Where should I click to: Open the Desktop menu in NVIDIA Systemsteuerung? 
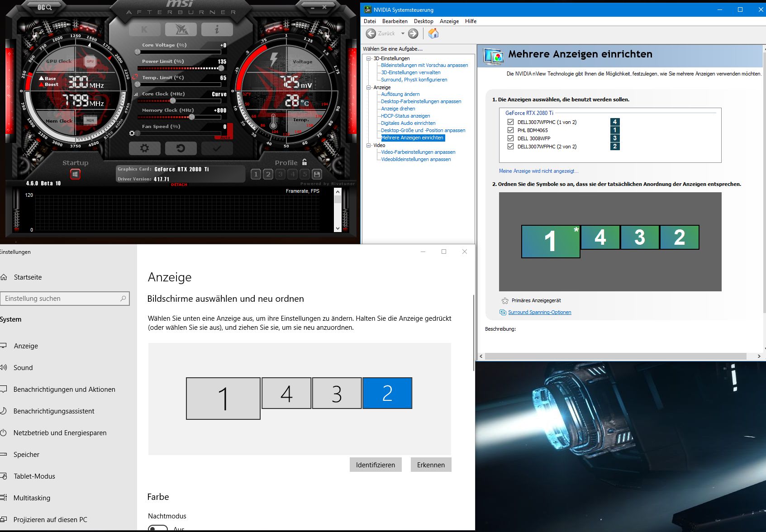[x=423, y=21]
